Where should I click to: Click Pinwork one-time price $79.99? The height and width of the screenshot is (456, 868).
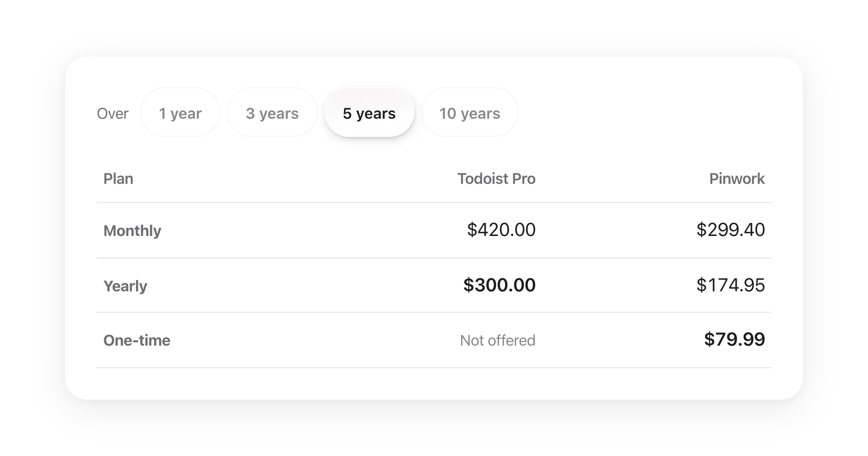pyautogui.click(x=735, y=339)
